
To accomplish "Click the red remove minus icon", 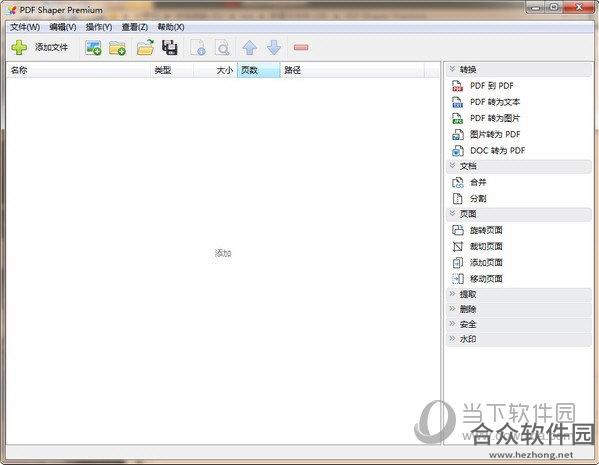I will click(x=301, y=47).
